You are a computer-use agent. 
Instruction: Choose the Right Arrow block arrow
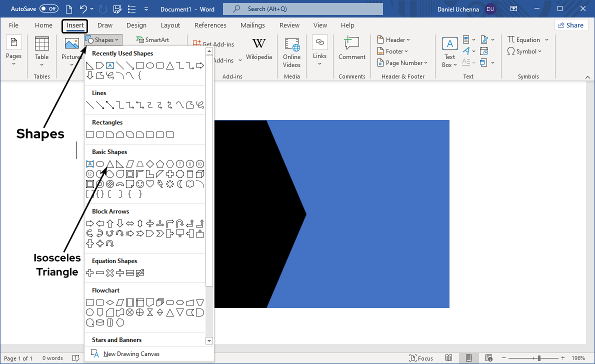tap(90, 223)
